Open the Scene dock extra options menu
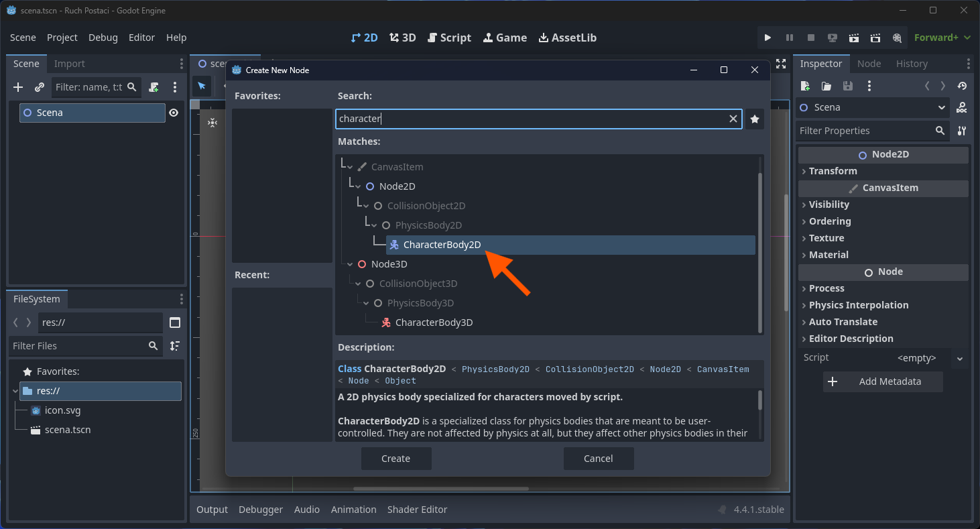Image resolution: width=980 pixels, height=529 pixels. pos(175,87)
